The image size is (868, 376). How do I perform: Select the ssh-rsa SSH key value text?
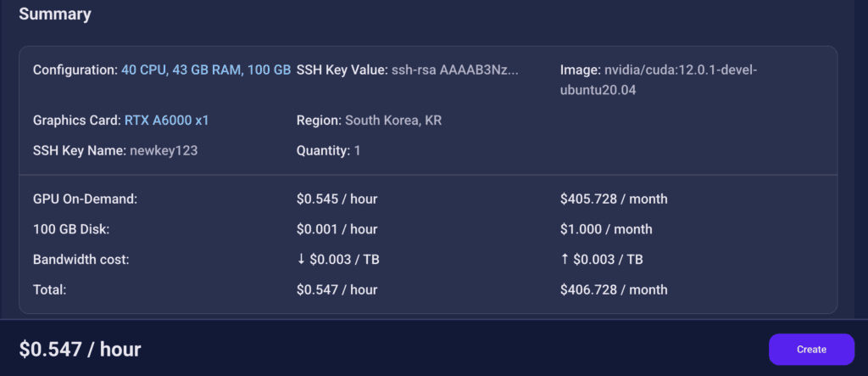[x=454, y=70]
